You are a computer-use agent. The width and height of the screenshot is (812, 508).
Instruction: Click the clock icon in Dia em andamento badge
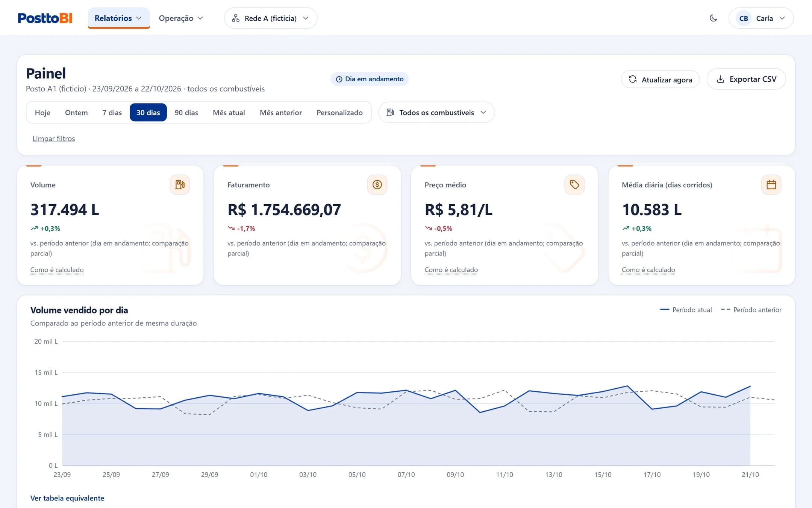(339, 79)
